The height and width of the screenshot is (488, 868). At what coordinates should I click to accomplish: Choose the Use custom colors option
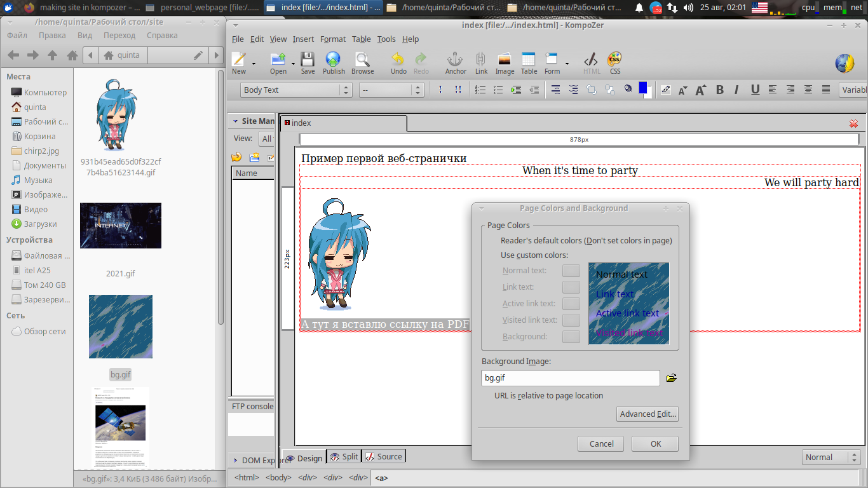[x=534, y=255]
